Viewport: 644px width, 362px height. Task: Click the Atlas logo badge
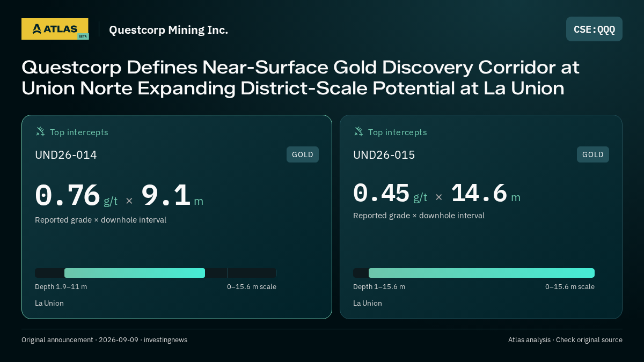pyautogui.click(x=55, y=29)
